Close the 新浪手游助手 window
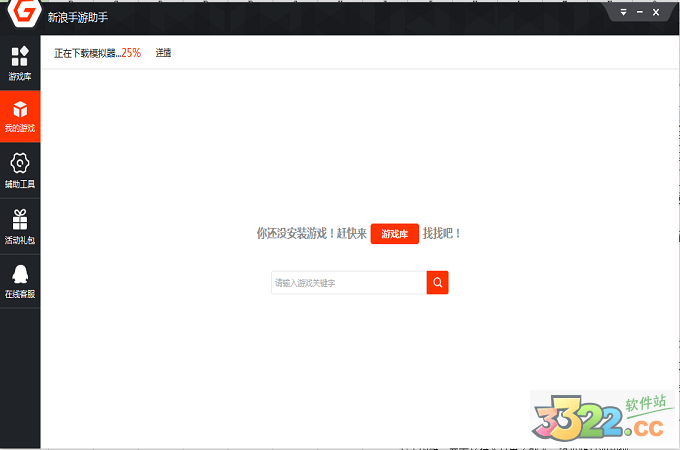Image resolution: width=680 pixels, height=450 pixels. 656,12
